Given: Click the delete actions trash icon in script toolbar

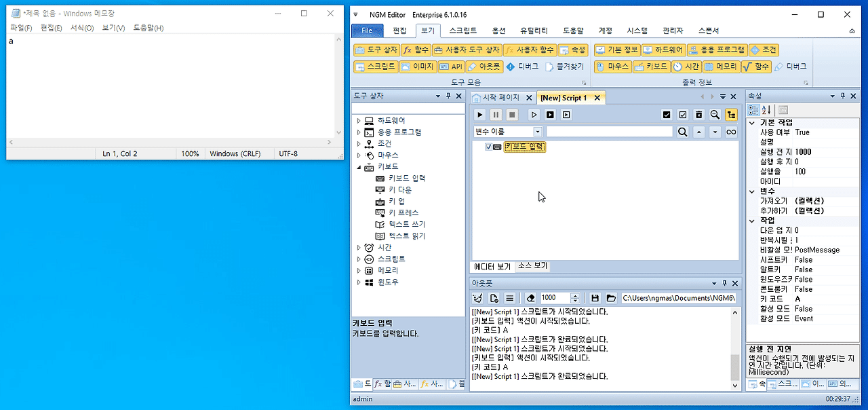Looking at the screenshot, I should pos(699,115).
